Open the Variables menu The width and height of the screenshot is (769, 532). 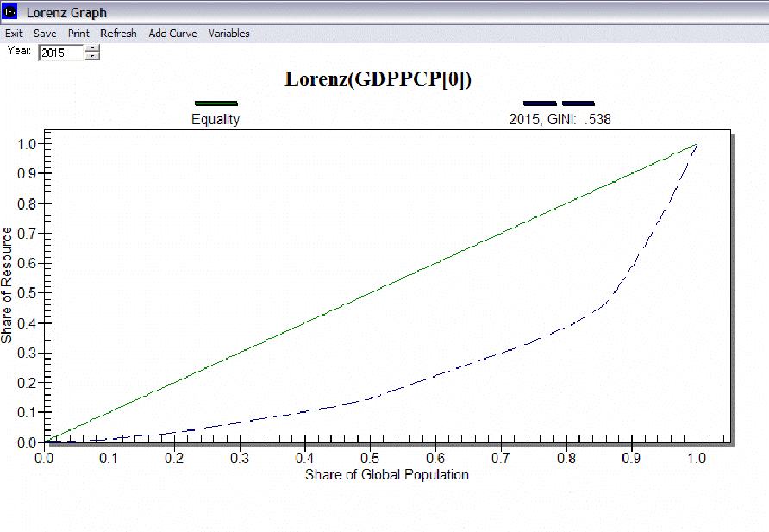click(229, 34)
